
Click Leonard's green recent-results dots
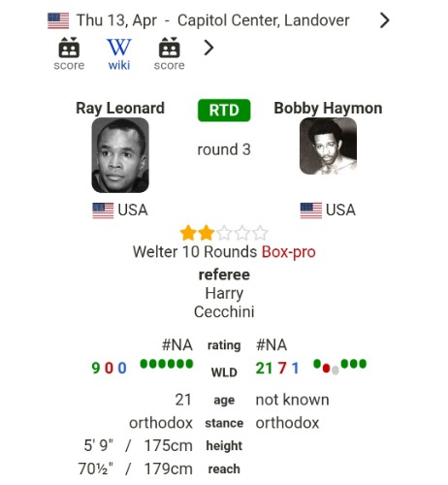(167, 364)
